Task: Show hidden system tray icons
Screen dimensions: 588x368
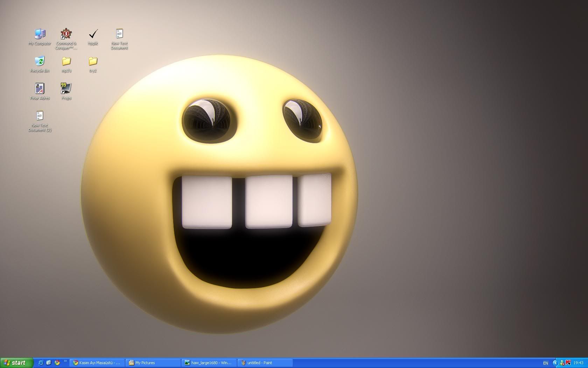Action: click(555, 363)
